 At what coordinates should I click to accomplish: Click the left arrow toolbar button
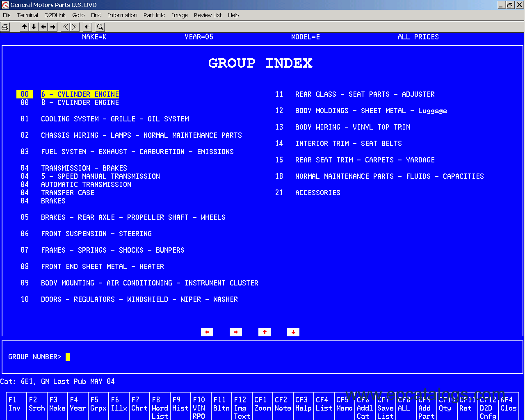[x=43, y=27]
